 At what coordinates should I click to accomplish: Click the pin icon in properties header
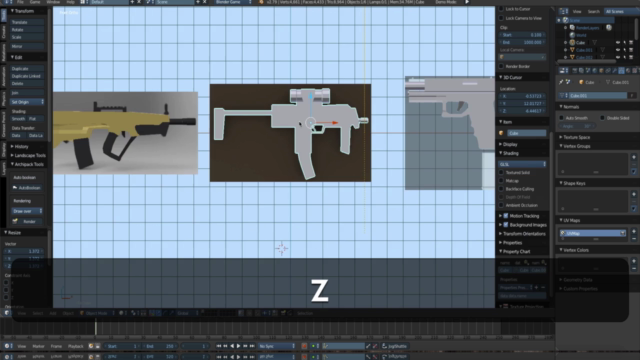pos(561,82)
